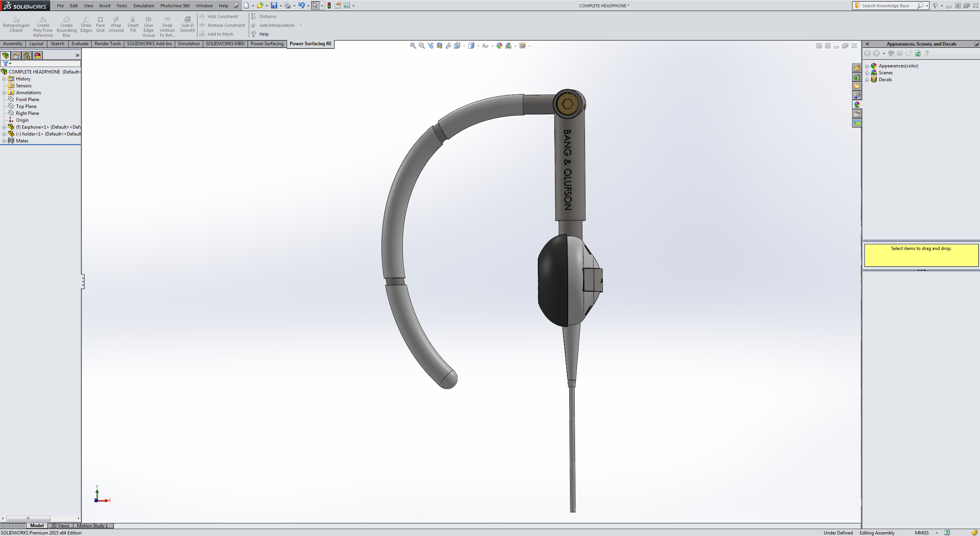This screenshot has width=980, height=536.
Task: Click the Refresh icon in Appearances panel
Action: [918, 53]
